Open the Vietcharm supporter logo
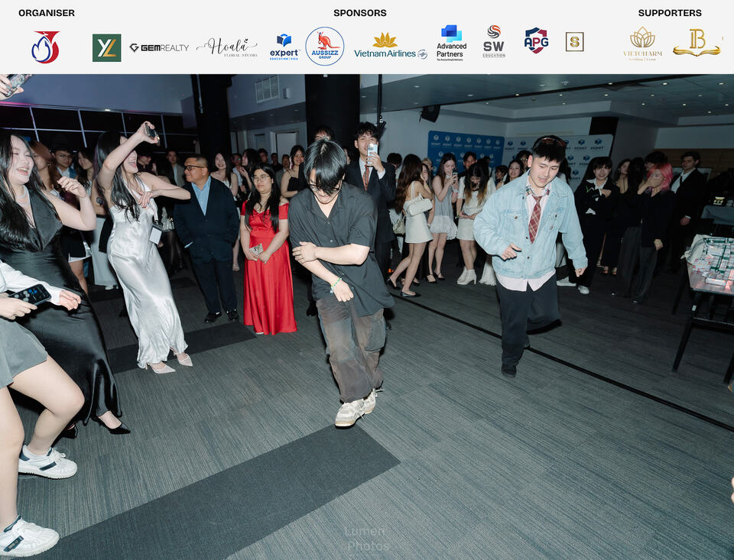Viewport: 734px width, 560px height. tap(643, 44)
